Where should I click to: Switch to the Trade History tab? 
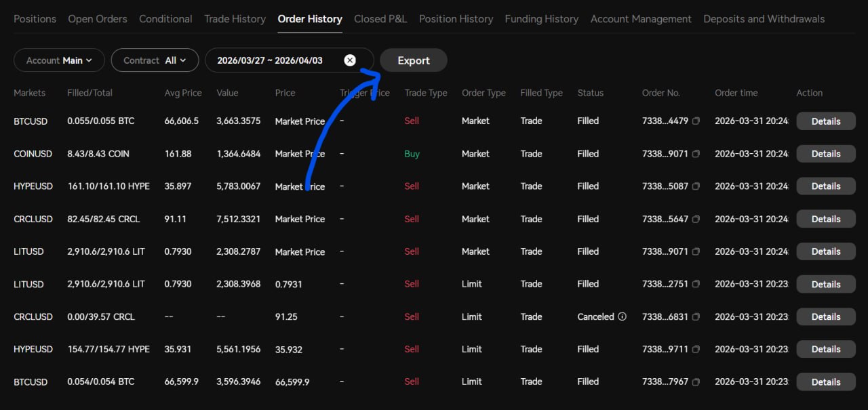click(235, 19)
